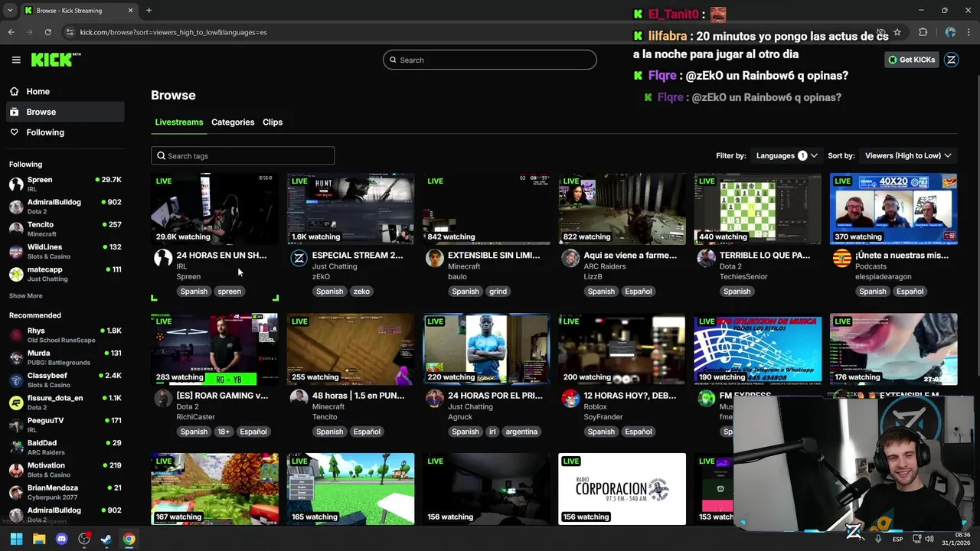Open a new Chrome tab
This screenshot has width=980, height=551.
point(149,11)
